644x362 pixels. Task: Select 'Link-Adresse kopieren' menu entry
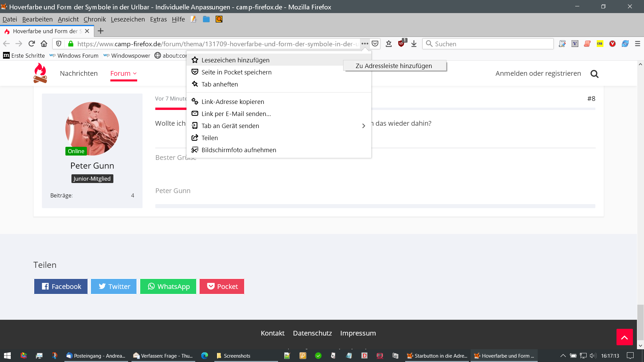[x=232, y=102]
